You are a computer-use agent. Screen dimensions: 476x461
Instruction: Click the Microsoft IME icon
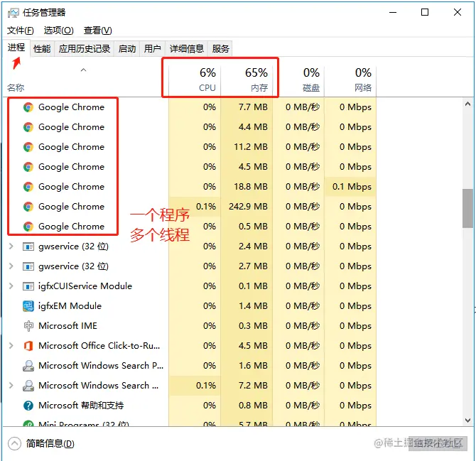pyautogui.click(x=28, y=326)
